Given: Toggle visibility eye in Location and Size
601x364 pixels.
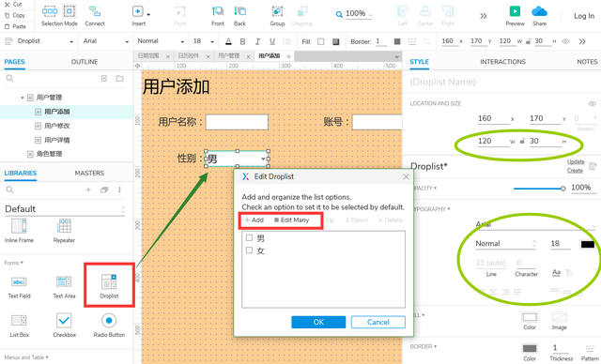Looking at the screenshot, I should point(592,104).
